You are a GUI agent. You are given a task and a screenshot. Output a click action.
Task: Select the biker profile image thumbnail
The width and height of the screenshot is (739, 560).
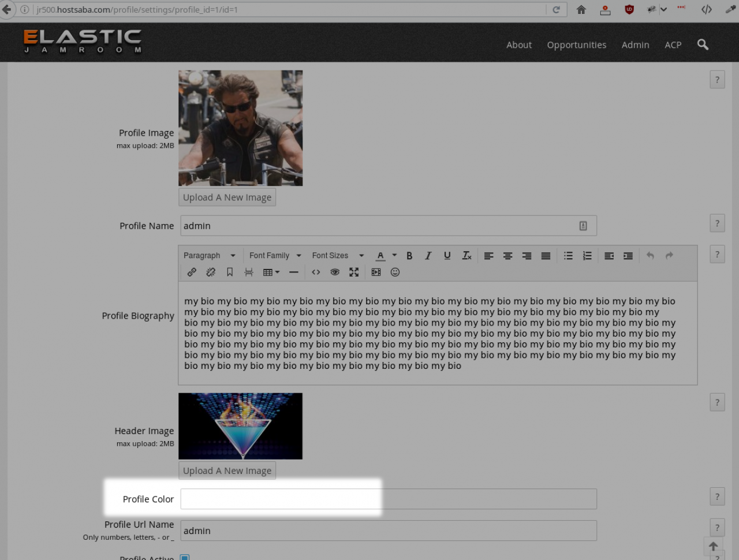pyautogui.click(x=241, y=128)
